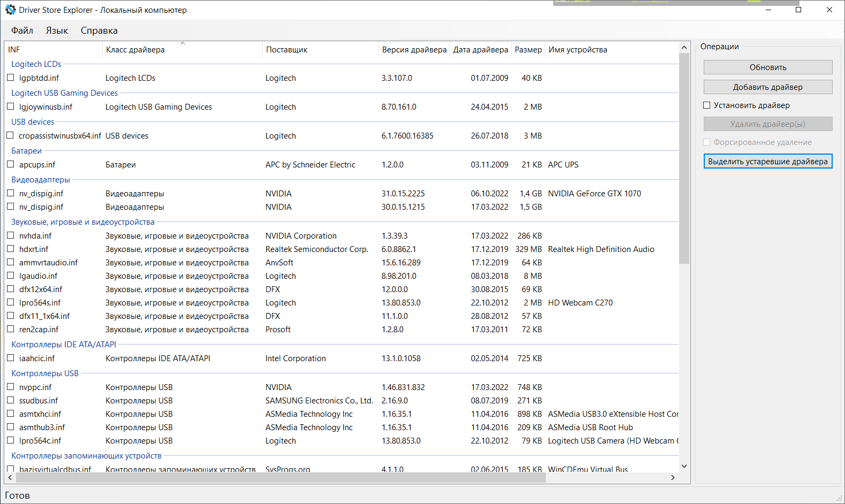Check the lgaudio.inf checkbox
The height and width of the screenshot is (504, 845).
click(x=11, y=276)
